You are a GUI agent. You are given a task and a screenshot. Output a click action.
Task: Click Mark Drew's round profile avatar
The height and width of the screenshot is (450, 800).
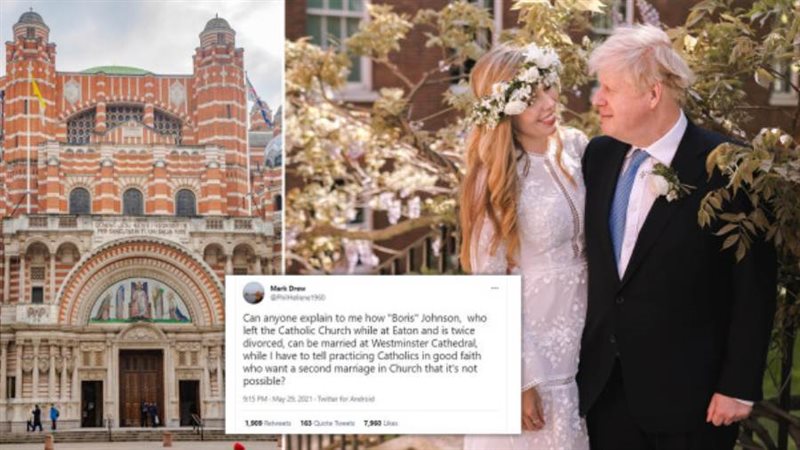(253, 293)
